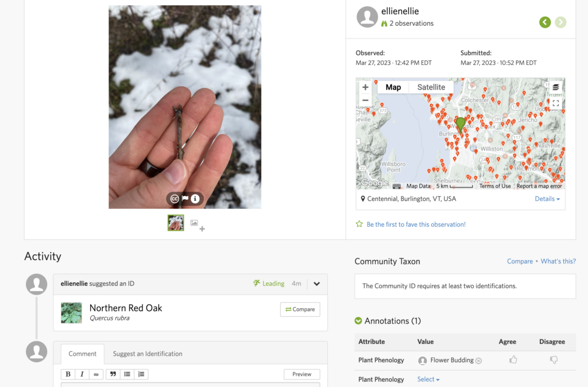Click Be the first to fave link
This screenshot has width=588, height=387.
point(416,225)
